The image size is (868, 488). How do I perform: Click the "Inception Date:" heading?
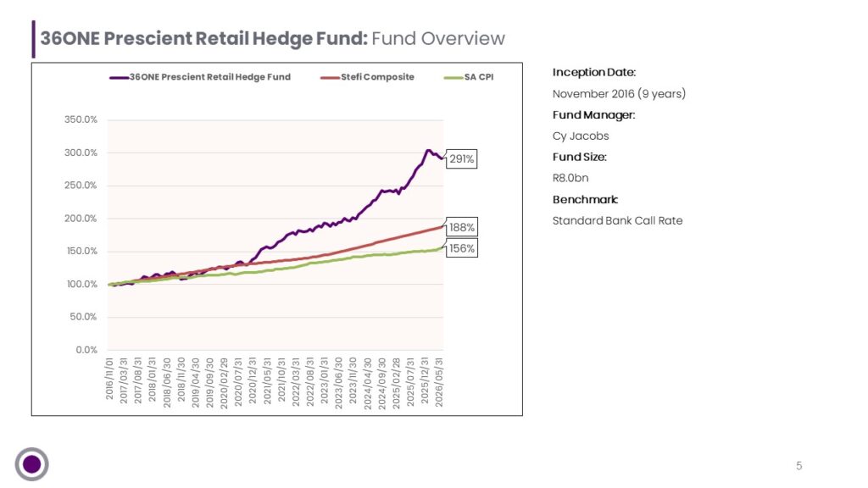click(x=594, y=73)
